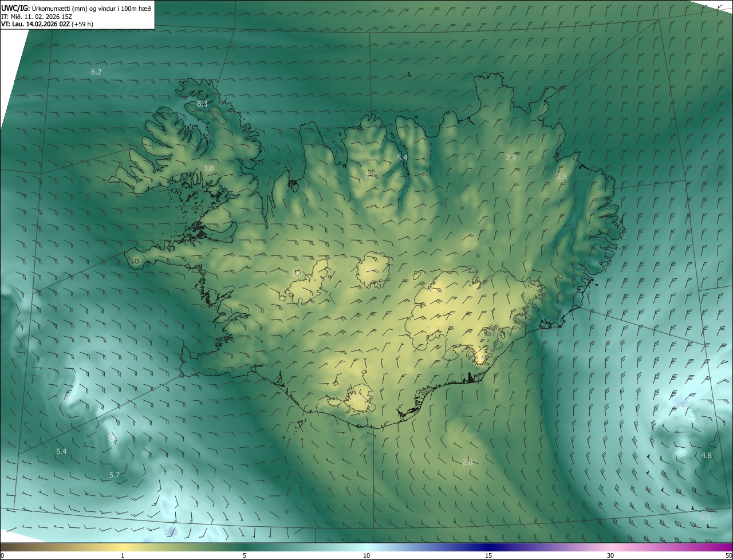This screenshot has height=560, width=733.
Task: Click the 4.8 value label on the map
Action: (707, 455)
